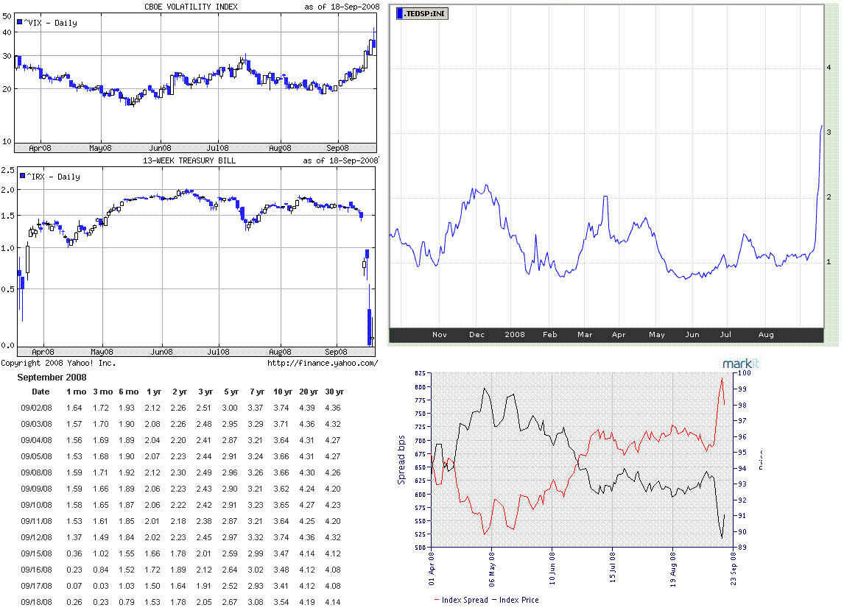Click the Nov label on TED spread axis
The height and width of the screenshot is (616, 844).
click(x=439, y=335)
